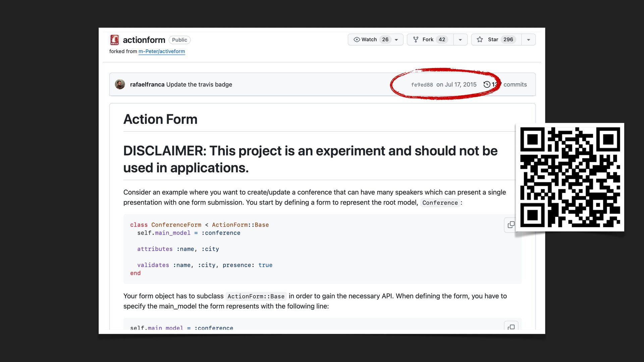Click the actionform repository name
The width and height of the screenshot is (644, 362).
click(x=144, y=40)
